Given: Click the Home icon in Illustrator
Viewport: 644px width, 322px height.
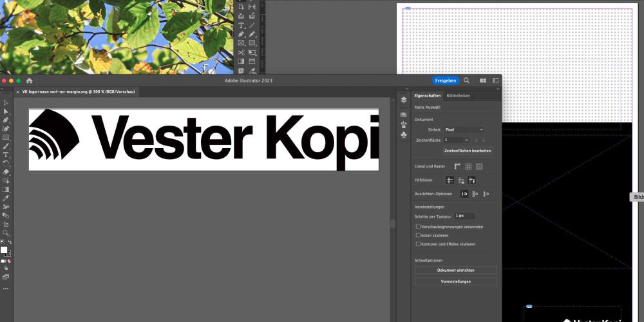Looking at the screenshot, I should click(29, 80).
